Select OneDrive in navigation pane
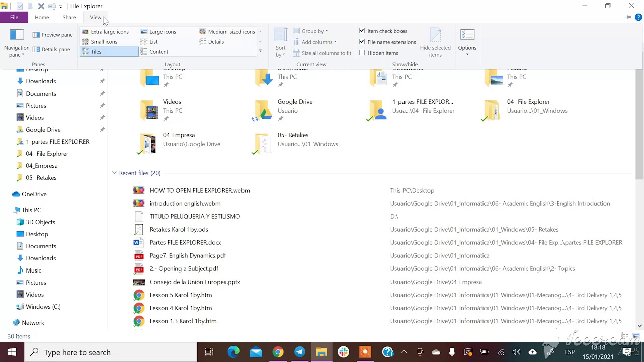644x362 pixels. pos(30,194)
